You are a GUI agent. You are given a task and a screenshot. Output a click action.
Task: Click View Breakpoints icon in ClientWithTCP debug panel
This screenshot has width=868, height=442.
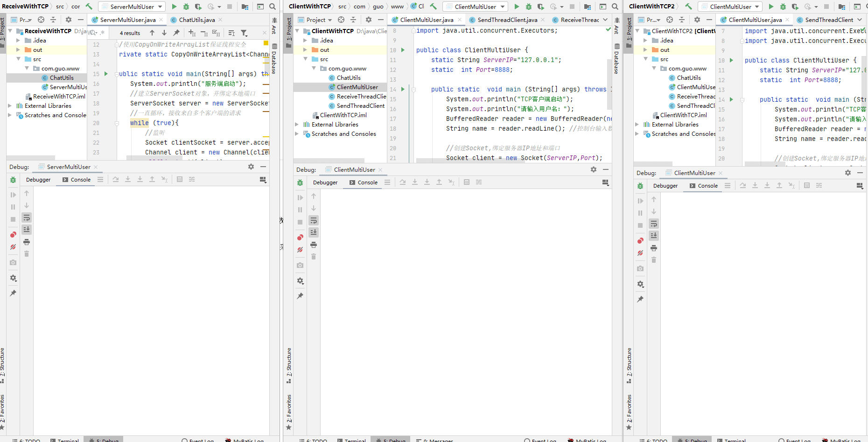300,238
